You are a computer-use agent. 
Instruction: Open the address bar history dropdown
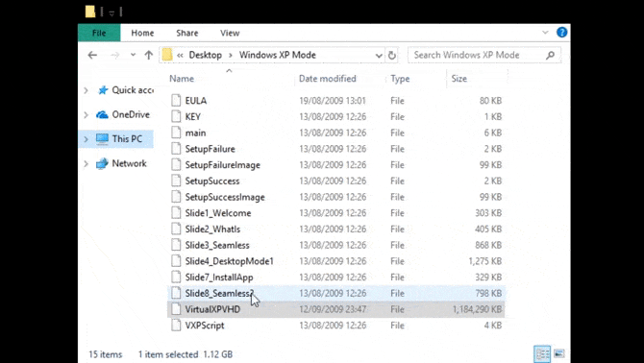pyautogui.click(x=379, y=56)
